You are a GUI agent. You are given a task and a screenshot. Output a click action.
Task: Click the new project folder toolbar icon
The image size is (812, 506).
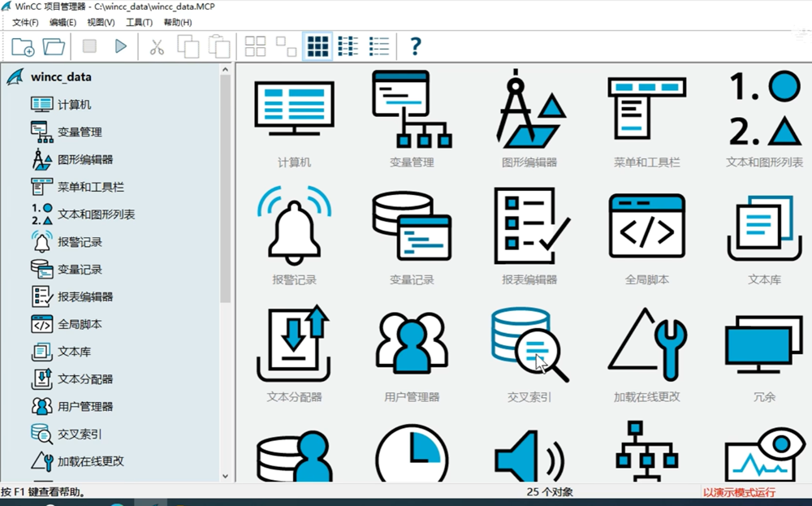click(24, 46)
